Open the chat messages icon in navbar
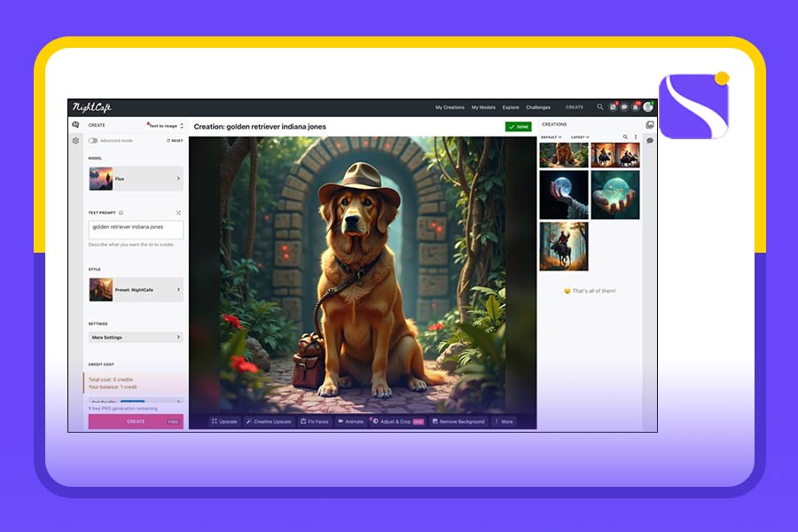Screen dimensions: 798x532 [x=624, y=107]
